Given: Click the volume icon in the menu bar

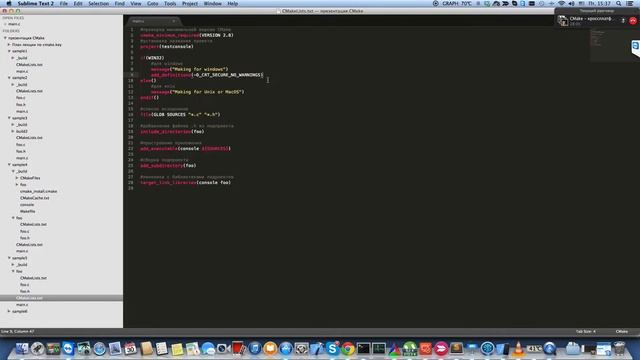Looking at the screenshot, I should click(571, 3).
